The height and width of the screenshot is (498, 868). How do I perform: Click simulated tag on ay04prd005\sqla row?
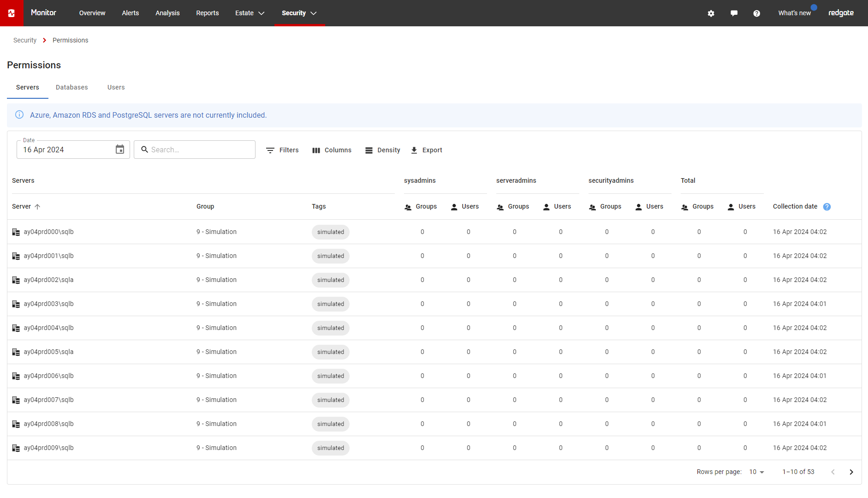tap(331, 352)
